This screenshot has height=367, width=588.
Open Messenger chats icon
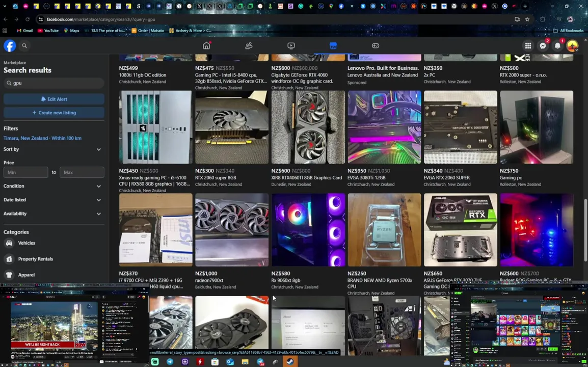(x=543, y=46)
